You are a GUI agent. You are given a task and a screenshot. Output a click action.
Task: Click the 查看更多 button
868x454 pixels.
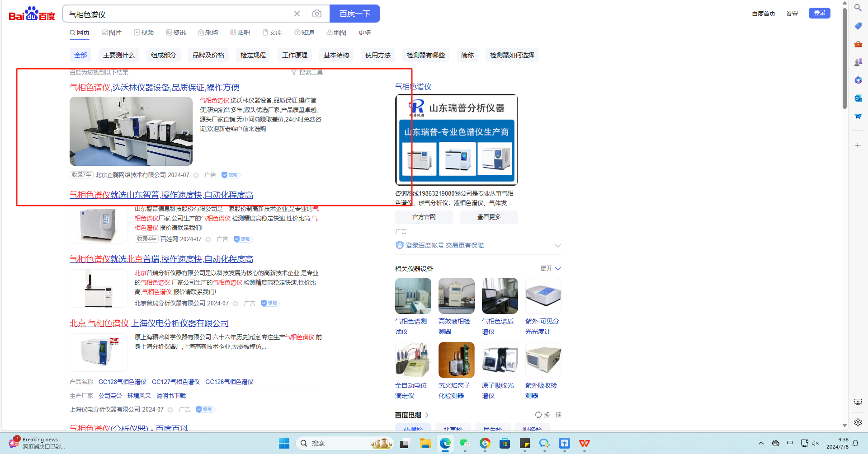pyautogui.click(x=489, y=217)
